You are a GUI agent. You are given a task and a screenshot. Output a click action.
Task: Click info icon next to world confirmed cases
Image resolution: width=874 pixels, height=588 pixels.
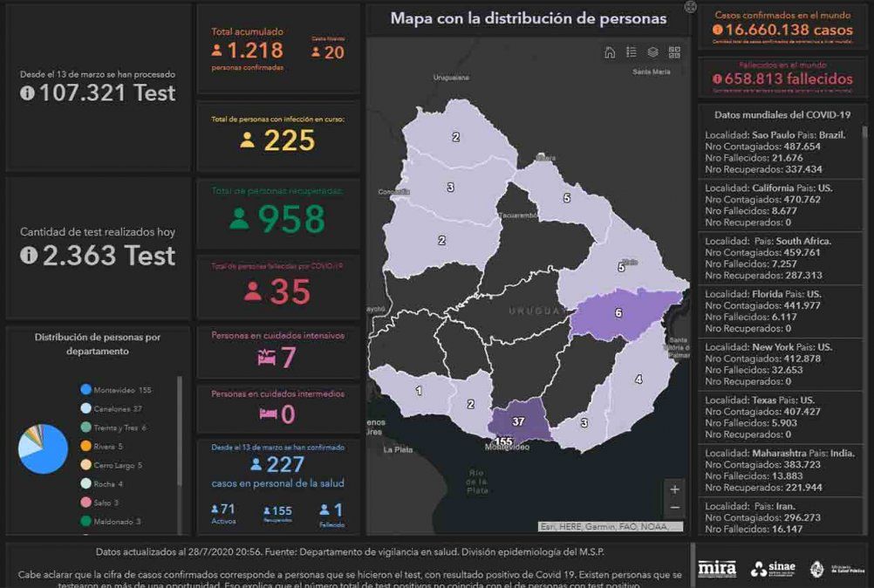tap(717, 30)
